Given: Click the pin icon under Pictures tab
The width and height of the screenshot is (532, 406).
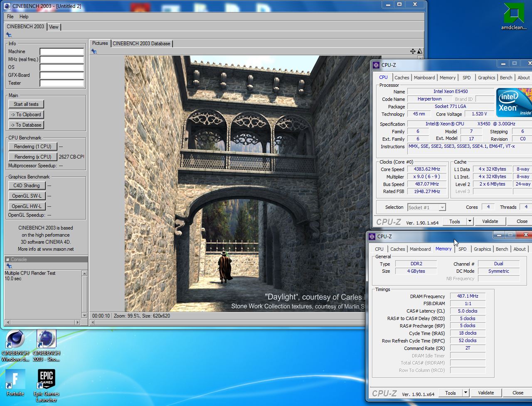Looking at the screenshot, I should [94, 51].
